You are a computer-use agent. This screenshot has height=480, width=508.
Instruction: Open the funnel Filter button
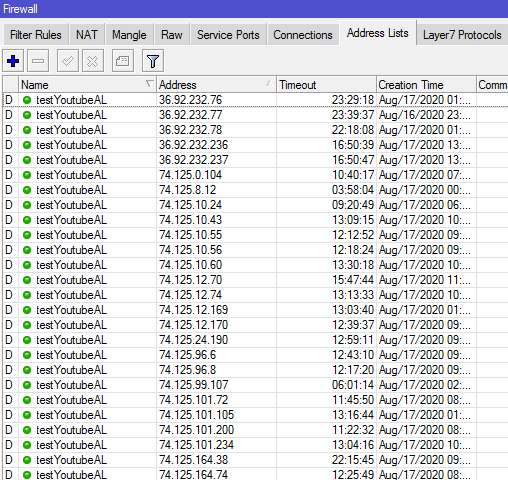coord(153,61)
